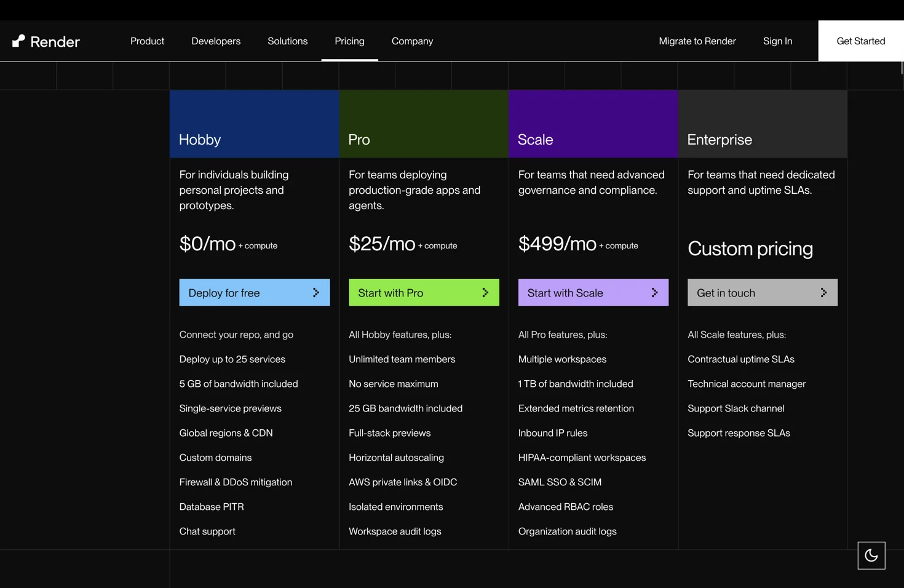Viewport: 904px width, 588px height.
Task: Click the Start with Scale button
Action: pos(593,293)
